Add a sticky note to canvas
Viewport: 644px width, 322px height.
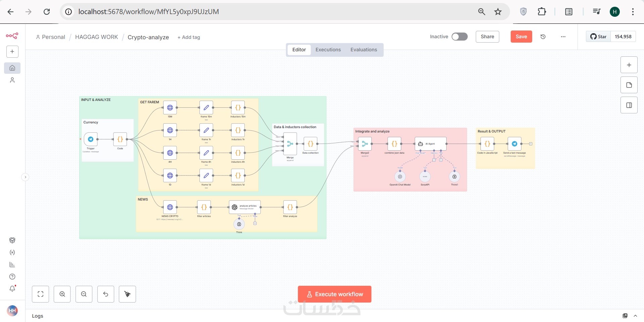629,85
